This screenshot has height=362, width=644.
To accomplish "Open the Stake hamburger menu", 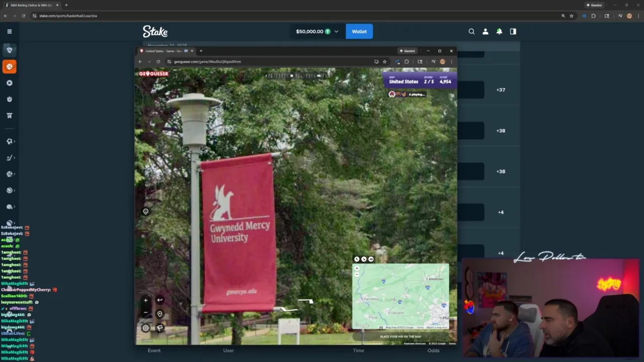I will coord(9,31).
